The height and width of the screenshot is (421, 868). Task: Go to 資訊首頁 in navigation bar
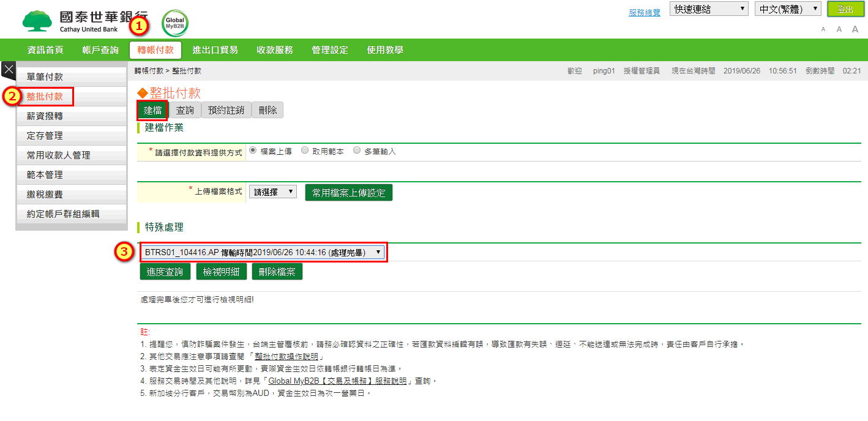tap(45, 50)
